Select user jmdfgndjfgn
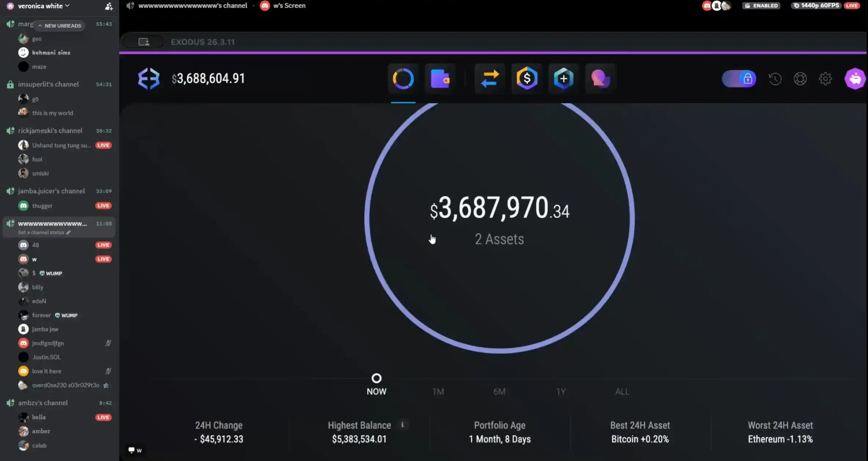The image size is (868, 461). click(48, 343)
